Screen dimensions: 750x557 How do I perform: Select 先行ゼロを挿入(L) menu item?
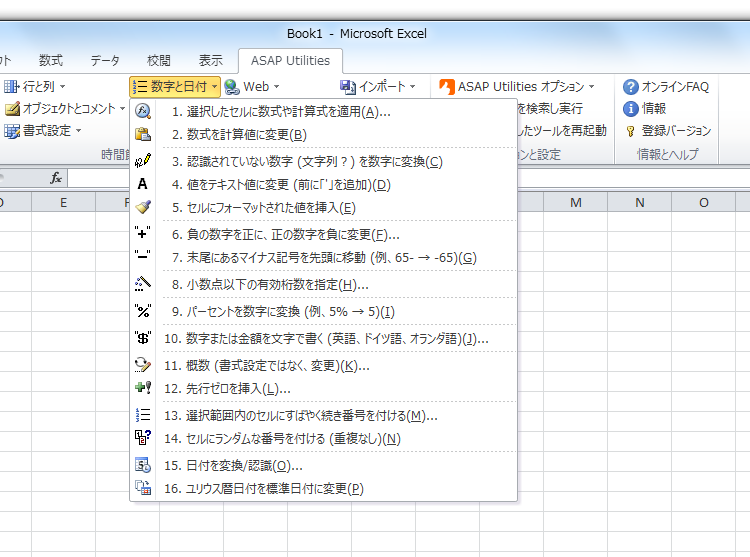point(323,389)
